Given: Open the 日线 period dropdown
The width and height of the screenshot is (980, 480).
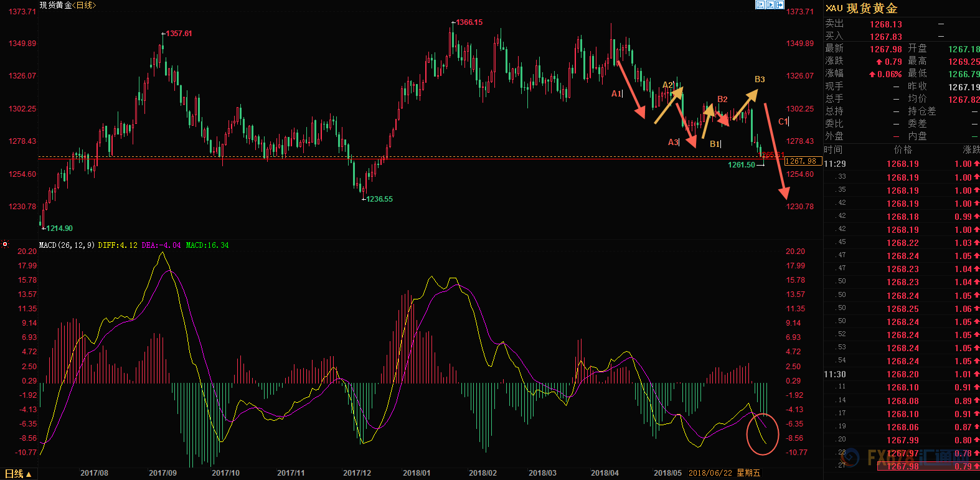Looking at the screenshot, I should click(18, 474).
